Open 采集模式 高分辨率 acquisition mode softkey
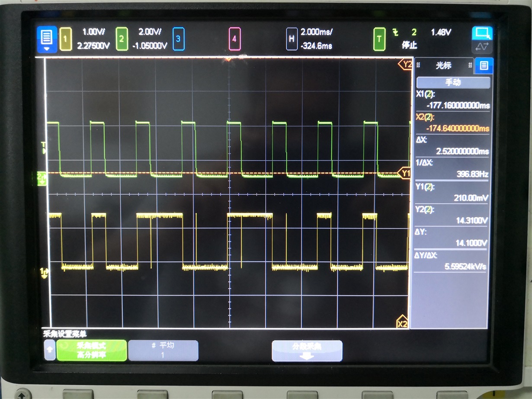 (x=92, y=350)
